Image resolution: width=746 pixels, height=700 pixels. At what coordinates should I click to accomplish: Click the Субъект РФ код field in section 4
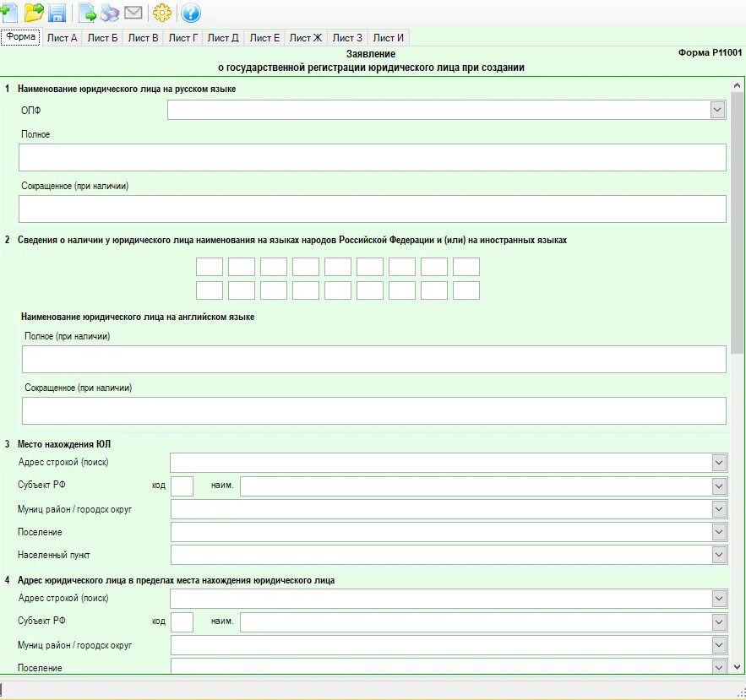click(182, 622)
